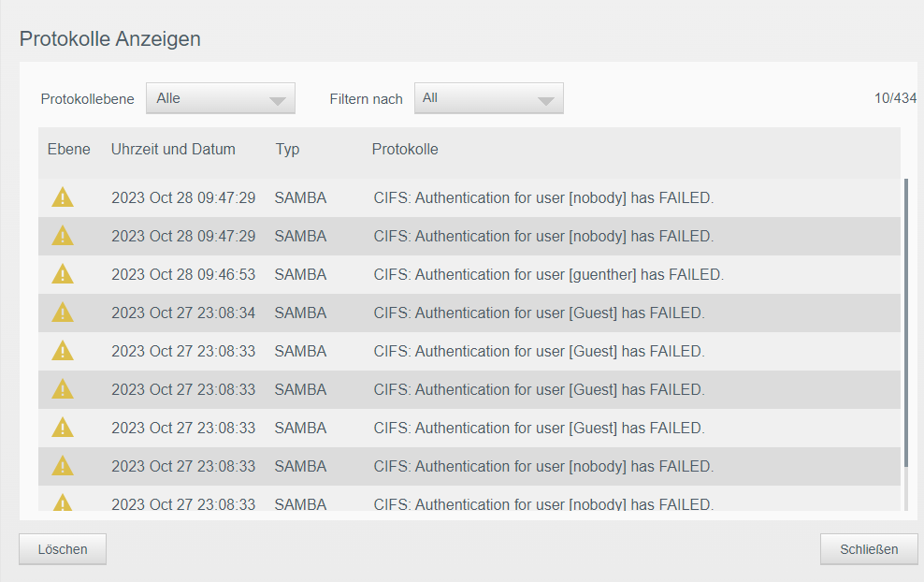The width and height of the screenshot is (924, 582).
Task: Click the warning icon in the first log row
Action: tap(62, 197)
